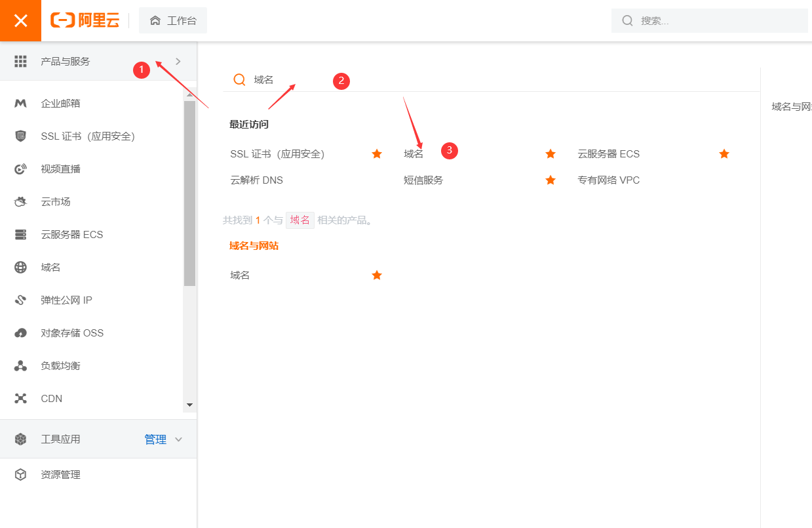This screenshot has width=812, height=528.
Task: Click the 域名 globe icon in the sidebar
Action: 20,267
